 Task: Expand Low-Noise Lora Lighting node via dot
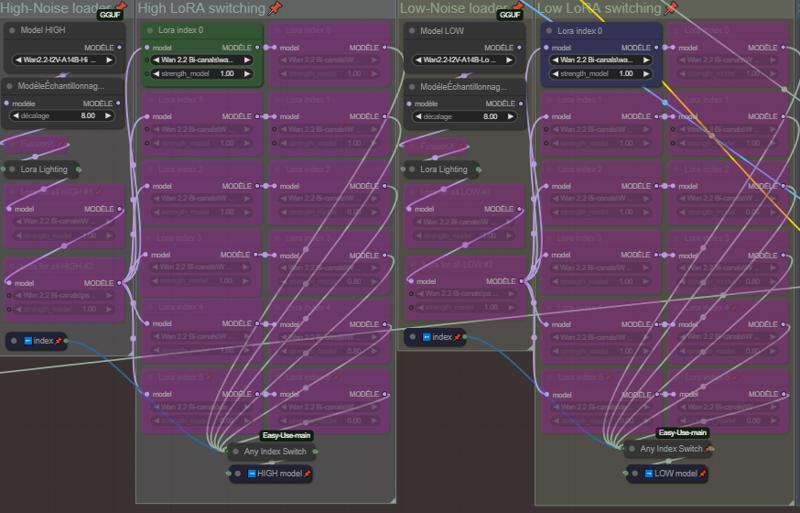pyautogui.click(x=412, y=169)
